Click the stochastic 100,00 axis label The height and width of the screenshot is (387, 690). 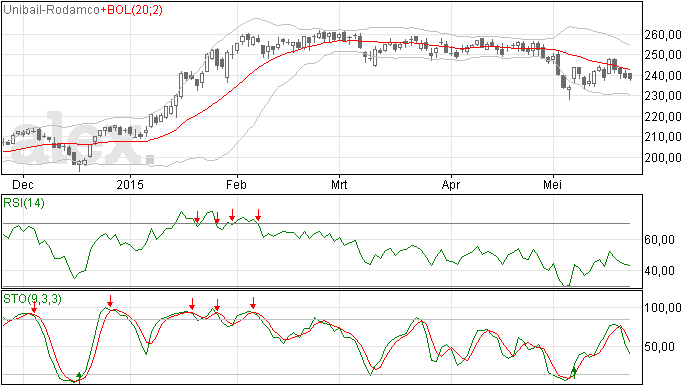[x=663, y=308]
